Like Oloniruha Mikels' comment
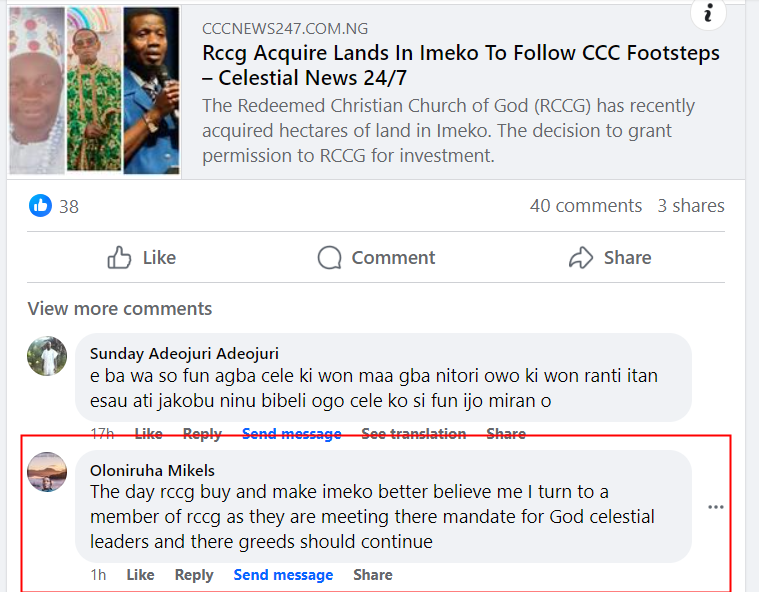759x592 pixels. [141, 575]
